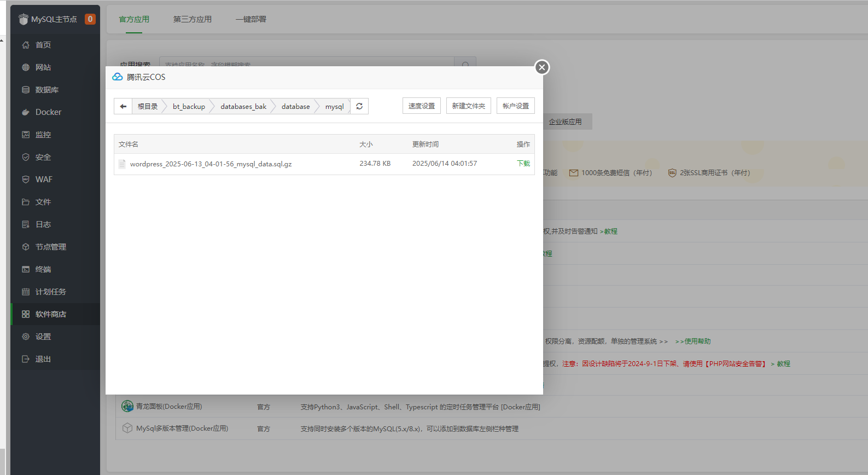Screen dimensions: 868x475
Task: Open 终端 from the sidebar
Action: point(43,269)
